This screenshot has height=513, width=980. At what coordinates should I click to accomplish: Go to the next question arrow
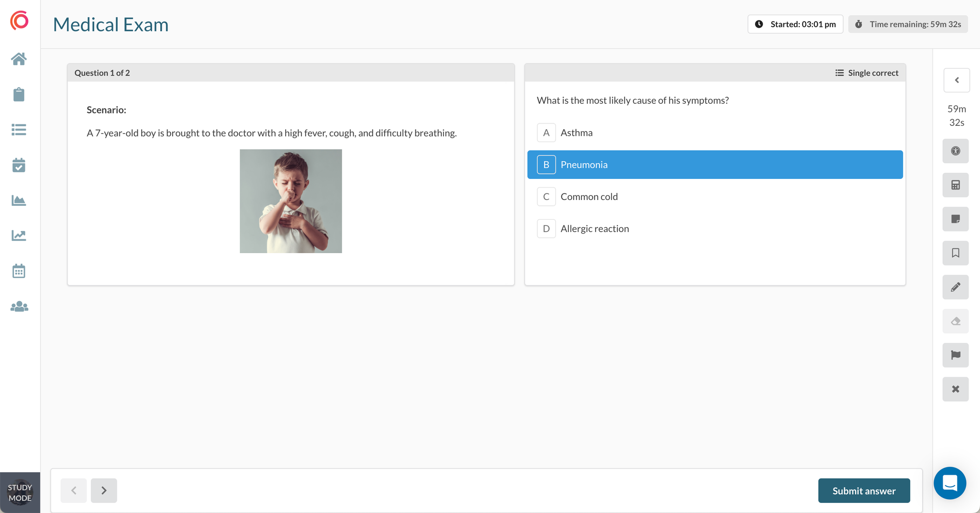point(104,491)
